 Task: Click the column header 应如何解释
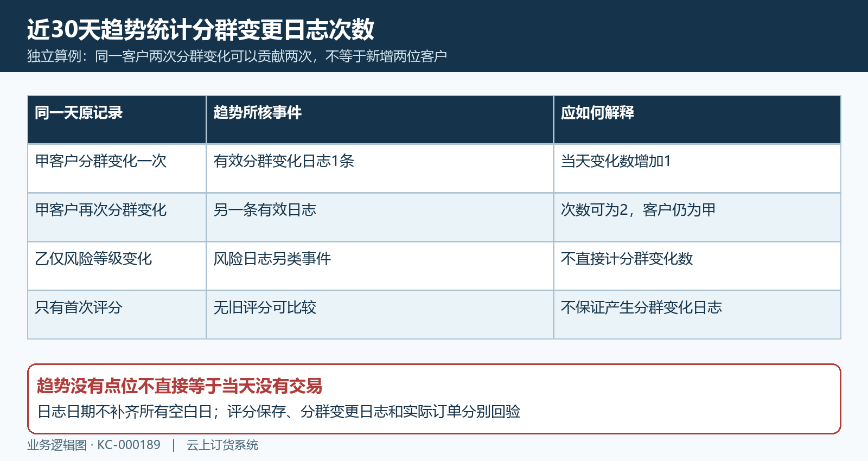coord(697,120)
